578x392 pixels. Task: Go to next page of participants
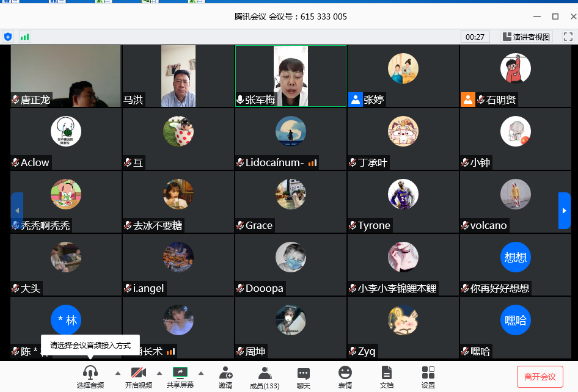(564, 211)
